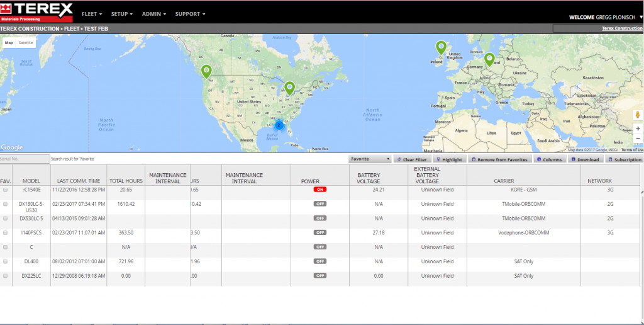Viewport: 644px width, 325px height.
Task: Click Remove from Favorites
Action: coord(499,159)
